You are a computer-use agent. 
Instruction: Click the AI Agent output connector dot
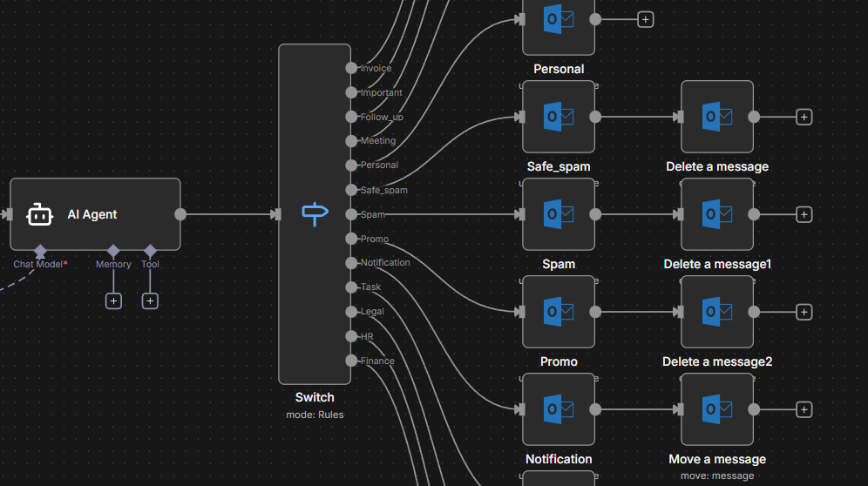pyautogui.click(x=180, y=214)
